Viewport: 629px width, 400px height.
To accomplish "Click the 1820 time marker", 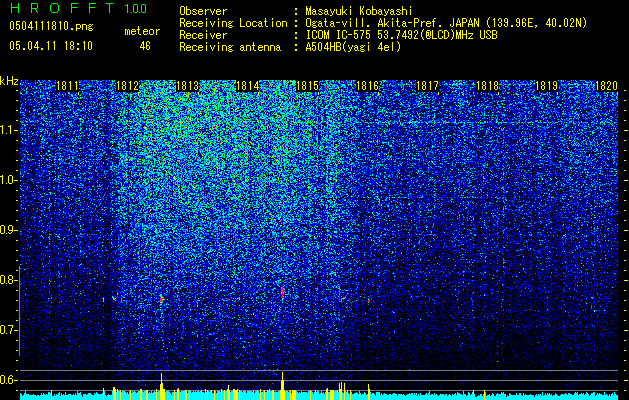I will pyautogui.click(x=606, y=86).
